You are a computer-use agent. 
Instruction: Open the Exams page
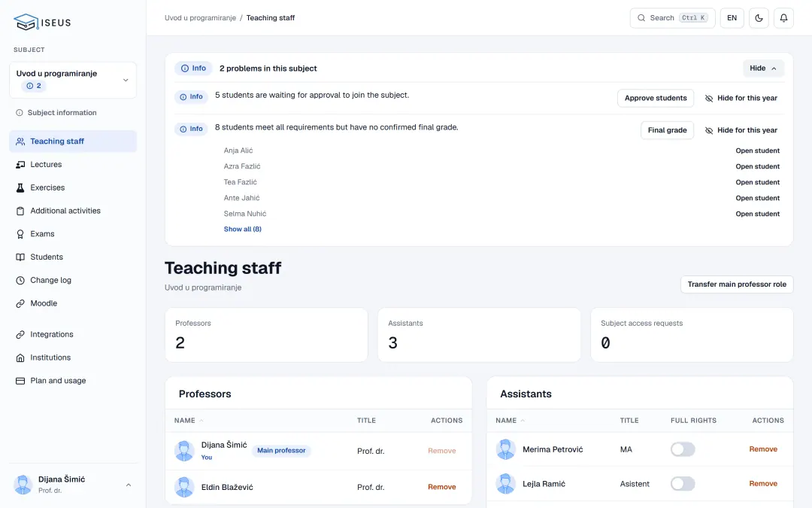(73, 234)
